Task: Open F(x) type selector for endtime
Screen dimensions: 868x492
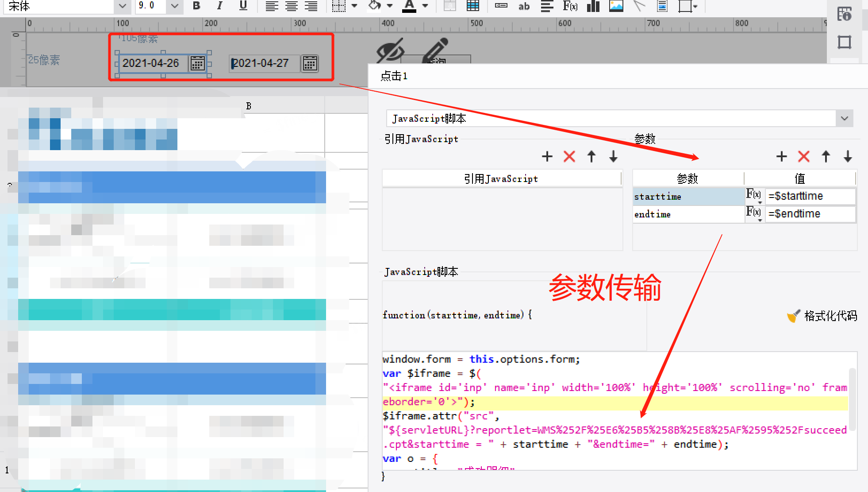Action: coord(754,214)
